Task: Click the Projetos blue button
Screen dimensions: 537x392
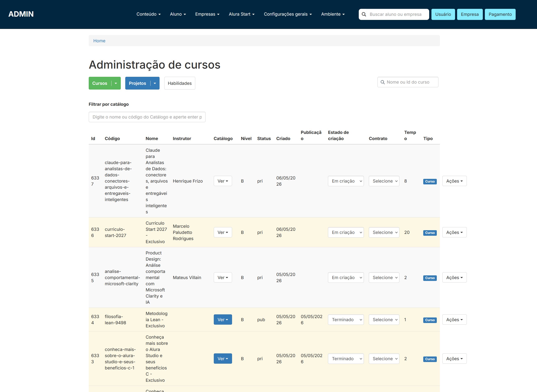Action: click(x=138, y=83)
